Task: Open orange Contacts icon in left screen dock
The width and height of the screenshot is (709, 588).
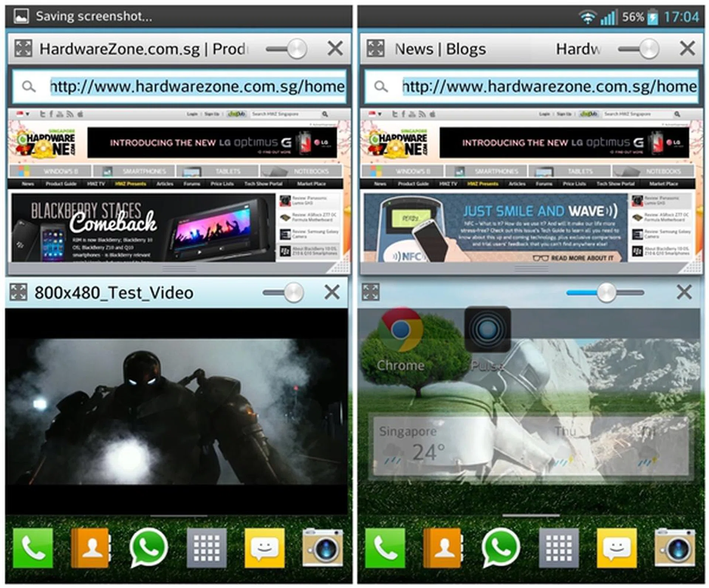Action: pos(90,548)
